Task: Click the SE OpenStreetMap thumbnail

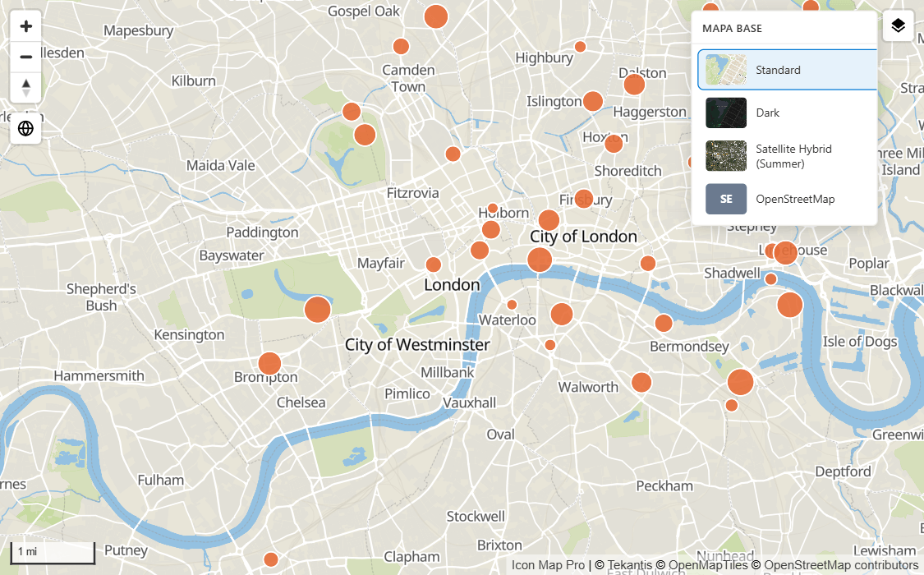Action: point(726,199)
